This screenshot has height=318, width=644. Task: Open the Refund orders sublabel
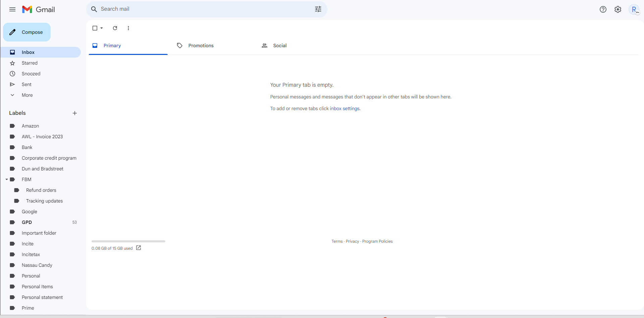tap(41, 190)
